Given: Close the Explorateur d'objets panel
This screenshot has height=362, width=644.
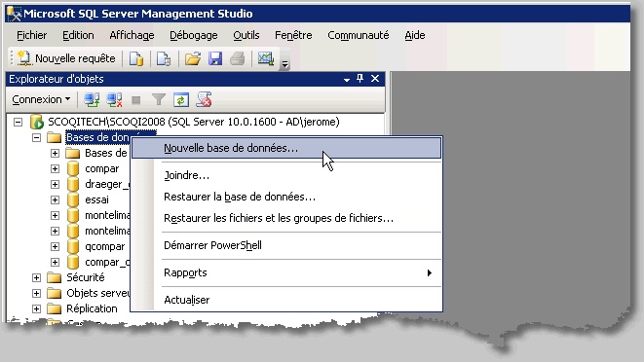Looking at the screenshot, I should 375,79.
